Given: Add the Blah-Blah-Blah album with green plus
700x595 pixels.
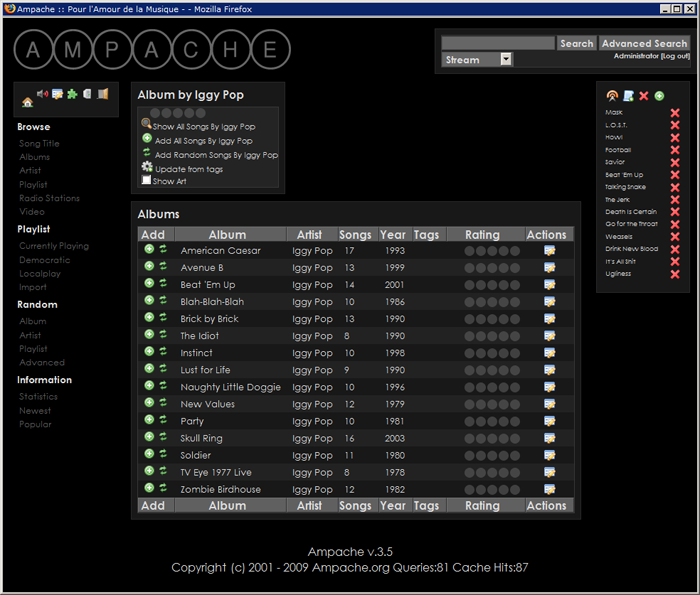Looking at the screenshot, I should (149, 300).
